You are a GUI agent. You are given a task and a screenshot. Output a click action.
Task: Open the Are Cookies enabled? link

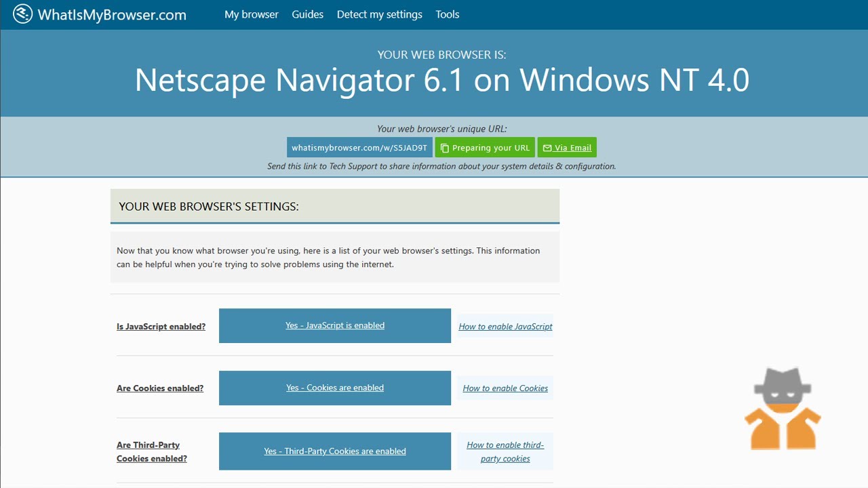(x=160, y=388)
